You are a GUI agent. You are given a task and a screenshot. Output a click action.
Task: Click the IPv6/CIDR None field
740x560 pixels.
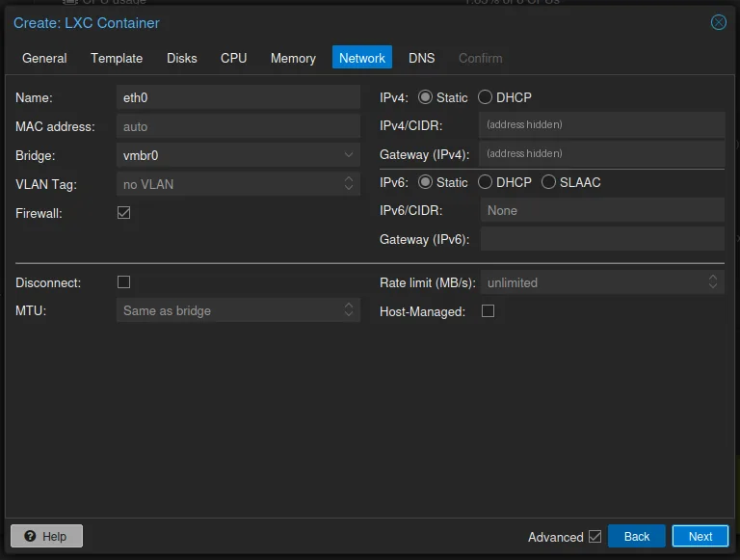pyautogui.click(x=602, y=210)
